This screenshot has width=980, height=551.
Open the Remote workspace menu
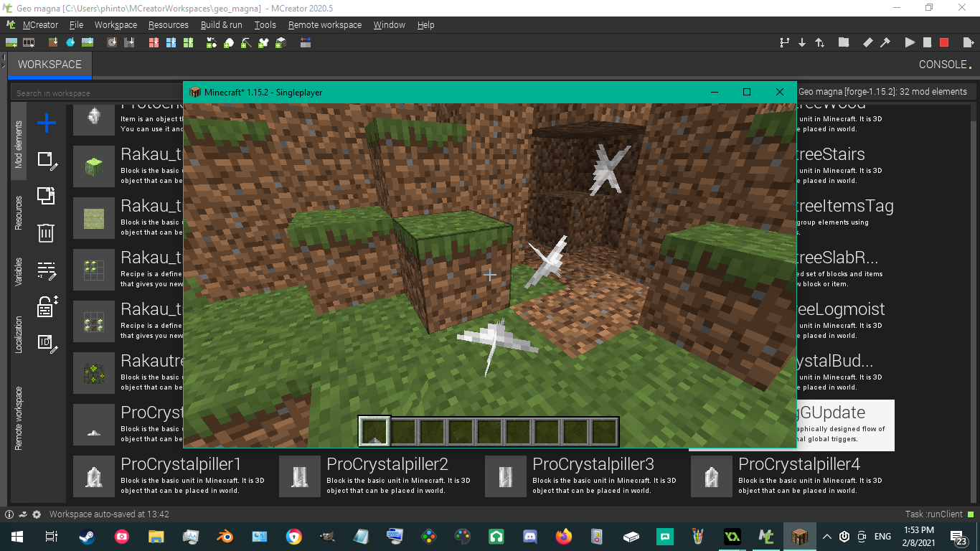click(x=325, y=24)
